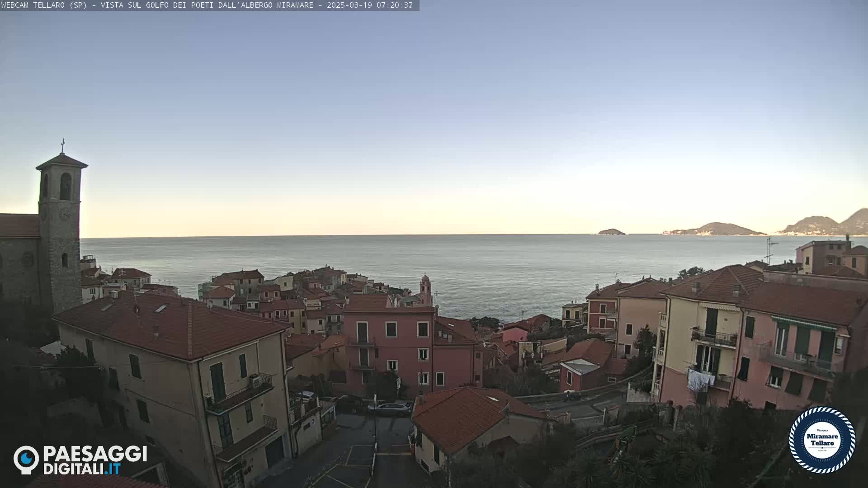Click the Miramare Tellaro round badge

tap(822, 440)
